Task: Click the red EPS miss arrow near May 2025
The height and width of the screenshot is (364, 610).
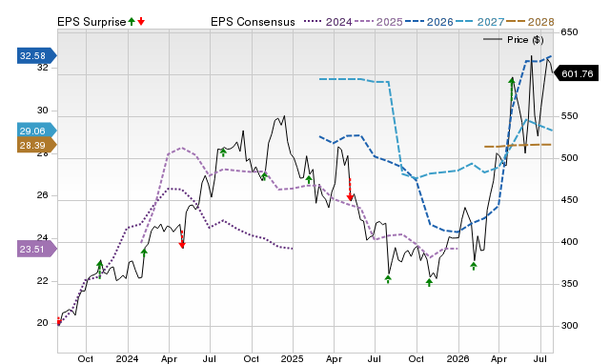Action: pos(350,190)
